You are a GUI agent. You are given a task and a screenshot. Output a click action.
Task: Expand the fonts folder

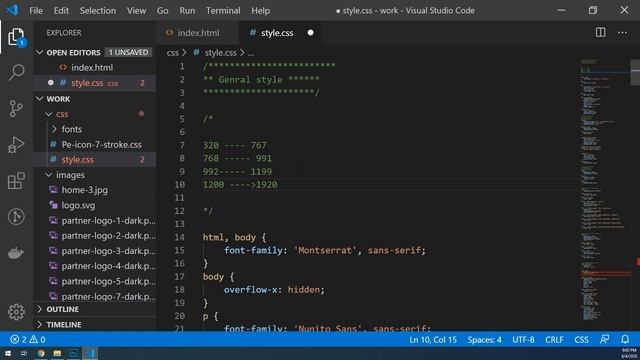point(71,129)
